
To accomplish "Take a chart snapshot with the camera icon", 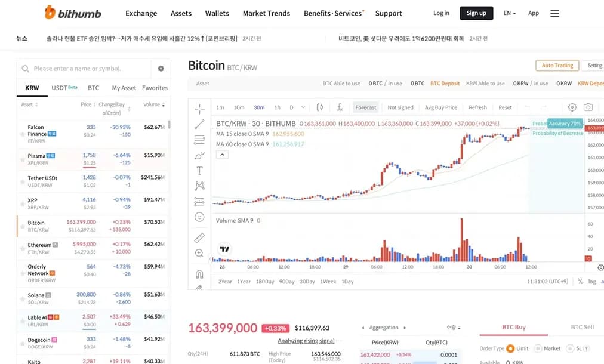I will click(587, 107).
